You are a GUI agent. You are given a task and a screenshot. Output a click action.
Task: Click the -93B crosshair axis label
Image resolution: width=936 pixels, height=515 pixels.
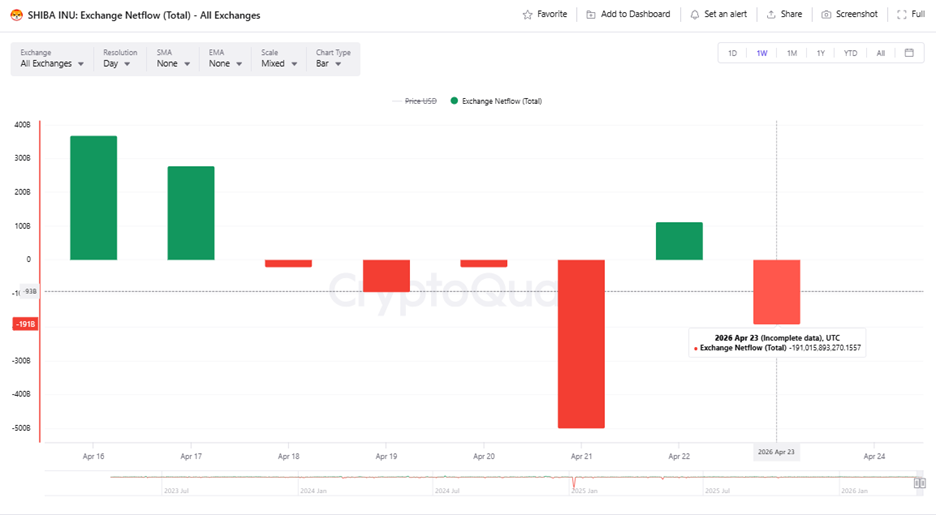click(29, 292)
